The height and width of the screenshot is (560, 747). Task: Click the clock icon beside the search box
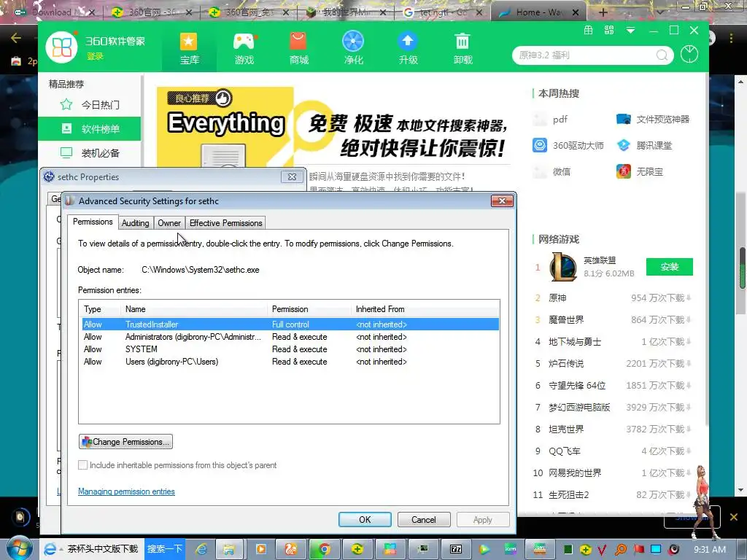coord(689,54)
